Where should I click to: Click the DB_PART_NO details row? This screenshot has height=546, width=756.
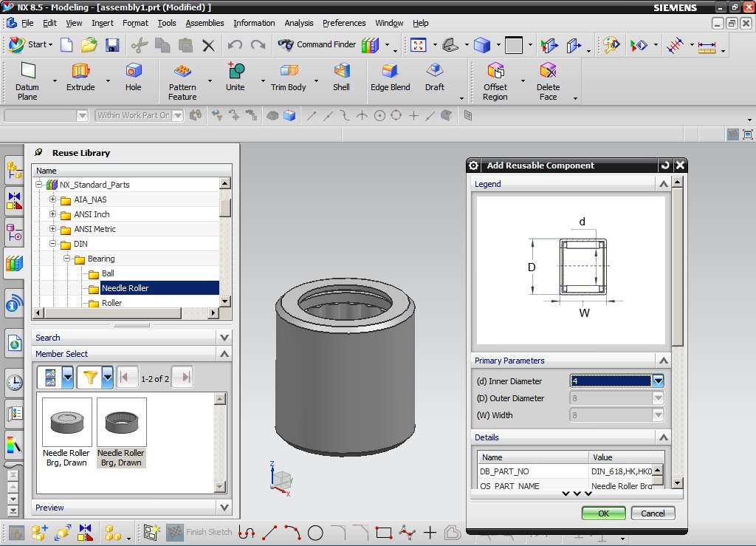click(x=566, y=471)
